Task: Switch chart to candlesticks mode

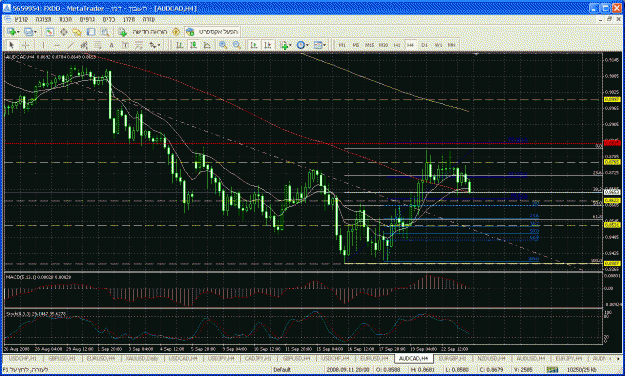Action: (x=193, y=45)
